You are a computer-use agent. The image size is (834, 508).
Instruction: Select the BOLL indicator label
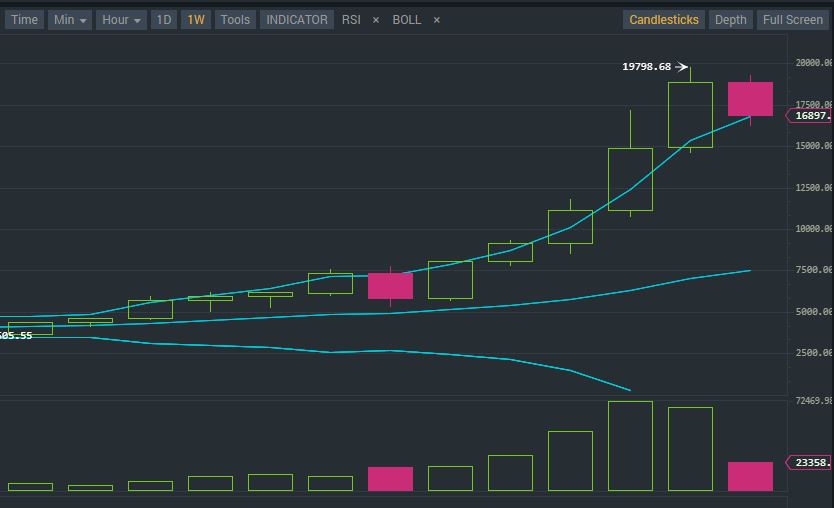click(407, 20)
